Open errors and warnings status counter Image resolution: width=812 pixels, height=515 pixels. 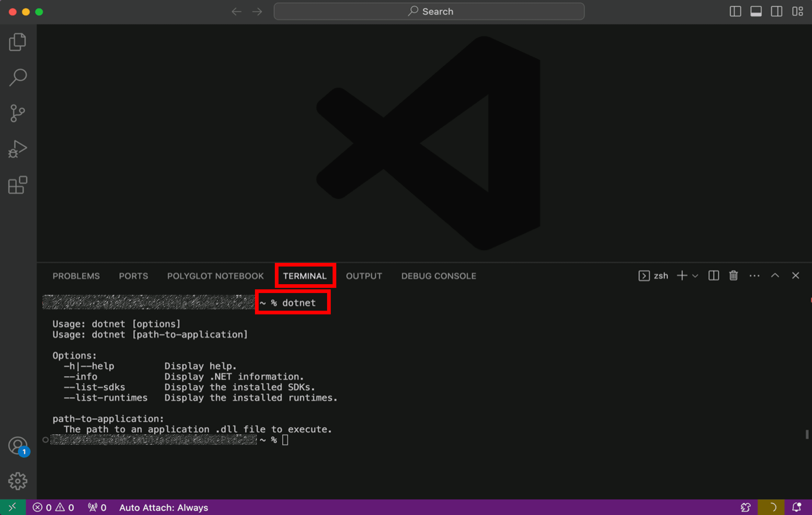[x=53, y=507]
